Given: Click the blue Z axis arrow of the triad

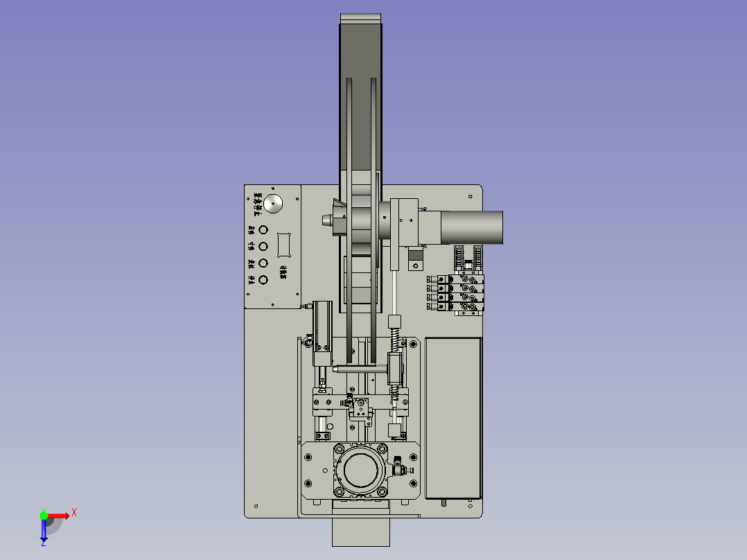Looking at the screenshot, I should (44, 530).
